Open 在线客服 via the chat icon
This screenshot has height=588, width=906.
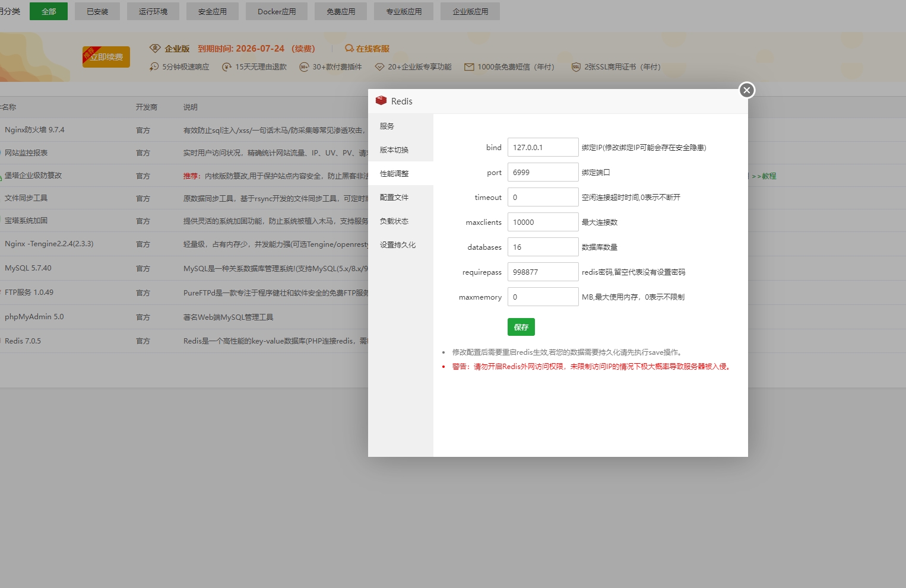click(x=349, y=49)
